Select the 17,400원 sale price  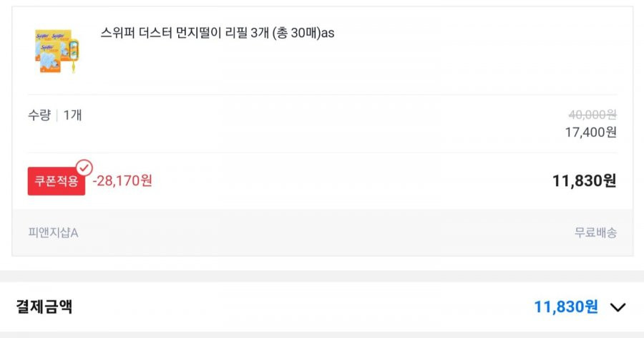pyautogui.click(x=590, y=132)
